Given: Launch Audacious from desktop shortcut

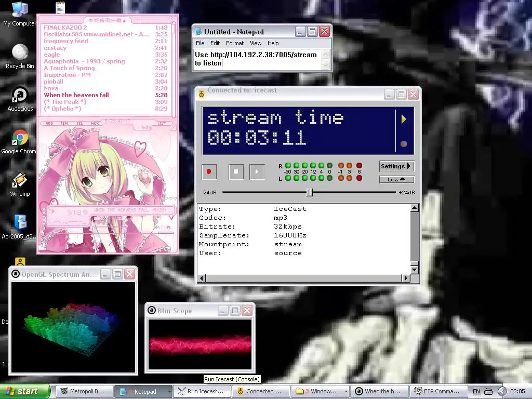Looking at the screenshot, I should click(x=20, y=99).
